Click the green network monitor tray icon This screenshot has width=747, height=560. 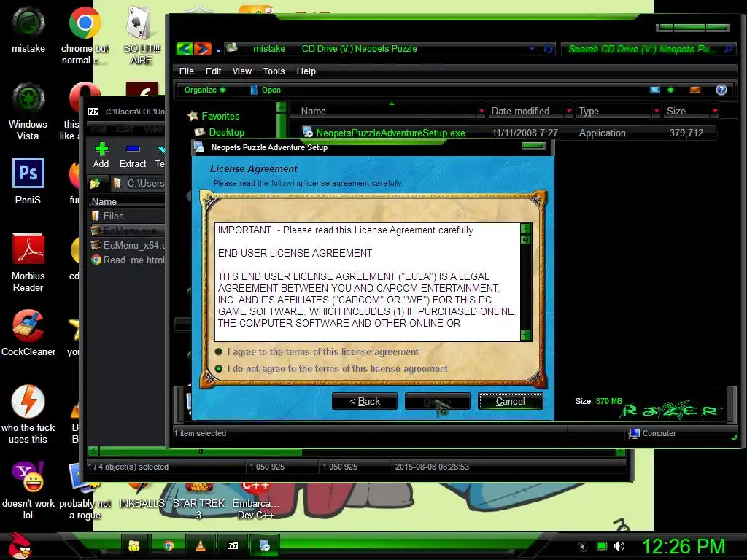602,546
